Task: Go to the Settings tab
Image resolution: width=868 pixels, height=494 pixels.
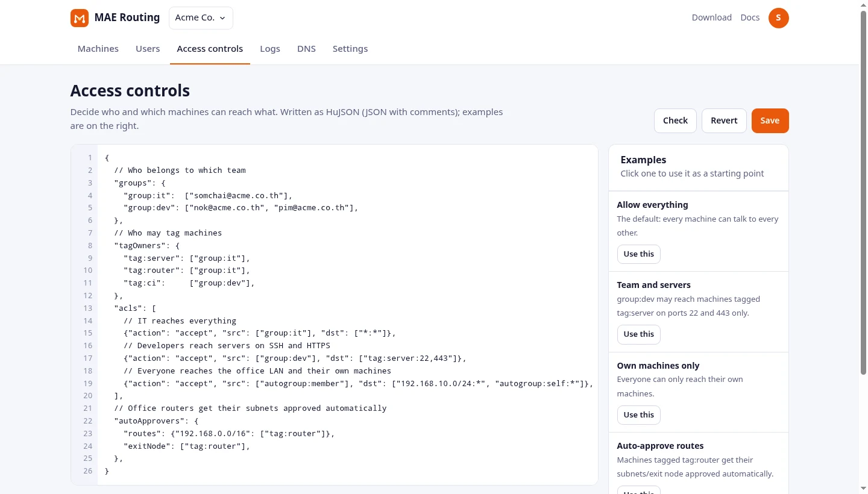Action: 350,49
